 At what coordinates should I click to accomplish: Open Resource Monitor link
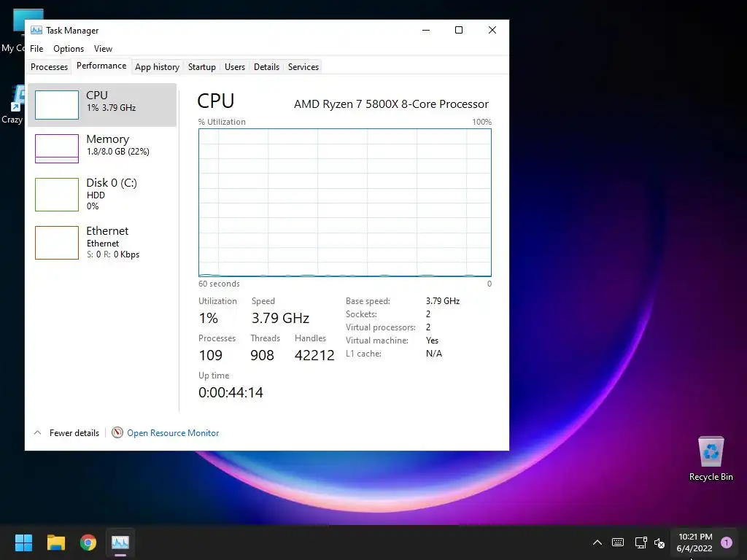pos(173,433)
